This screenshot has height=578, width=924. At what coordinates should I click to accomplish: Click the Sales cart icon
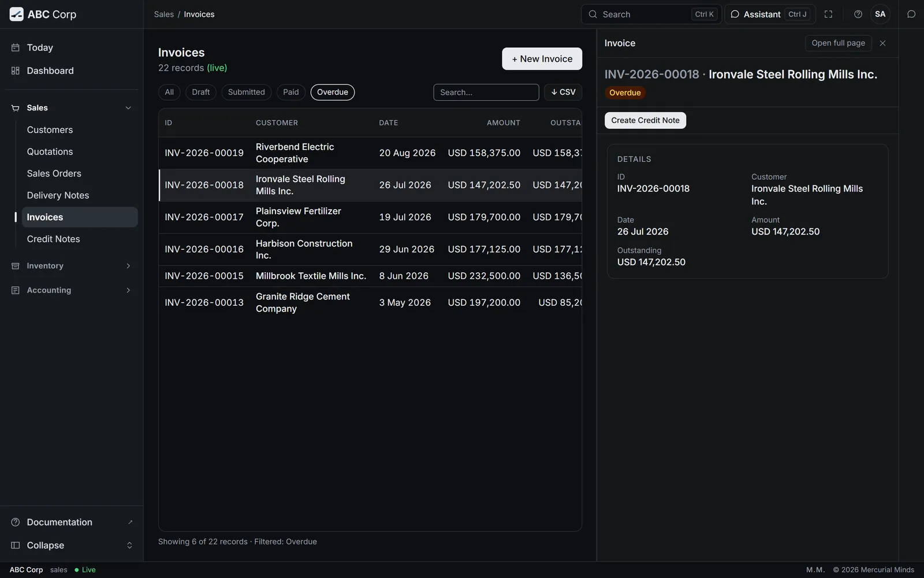point(16,108)
